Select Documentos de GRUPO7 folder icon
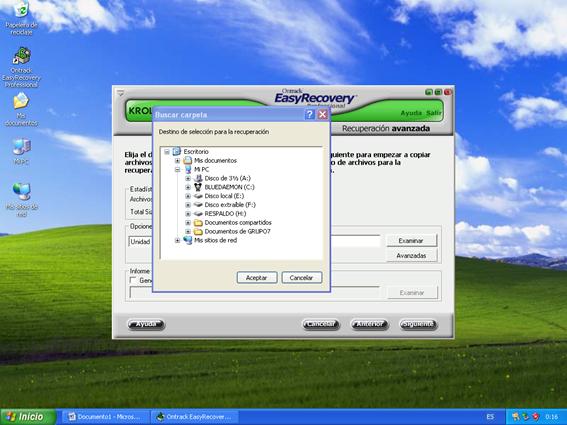 tap(198, 231)
